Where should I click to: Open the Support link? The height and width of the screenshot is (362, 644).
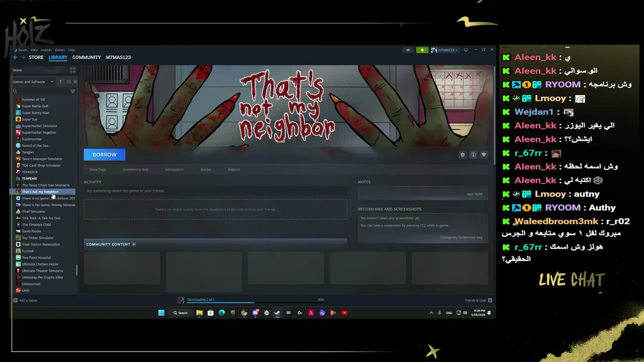[x=234, y=169]
